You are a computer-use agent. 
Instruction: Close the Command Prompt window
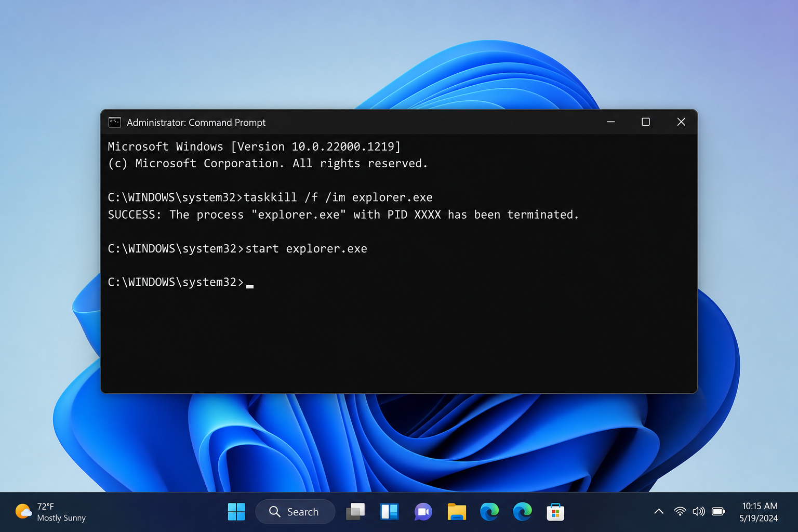(681, 122)
